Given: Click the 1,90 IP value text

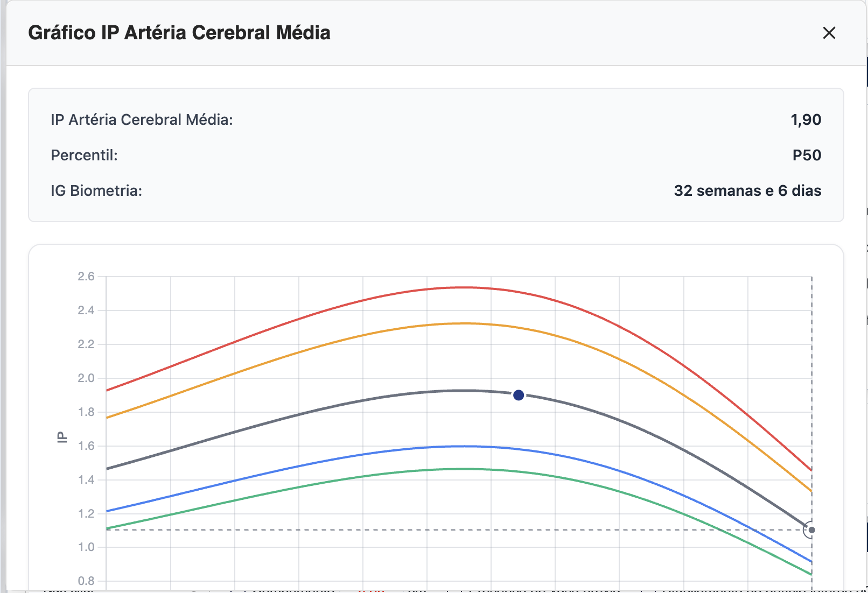Looking at the screenshot, I should click(x=806, y=119).
